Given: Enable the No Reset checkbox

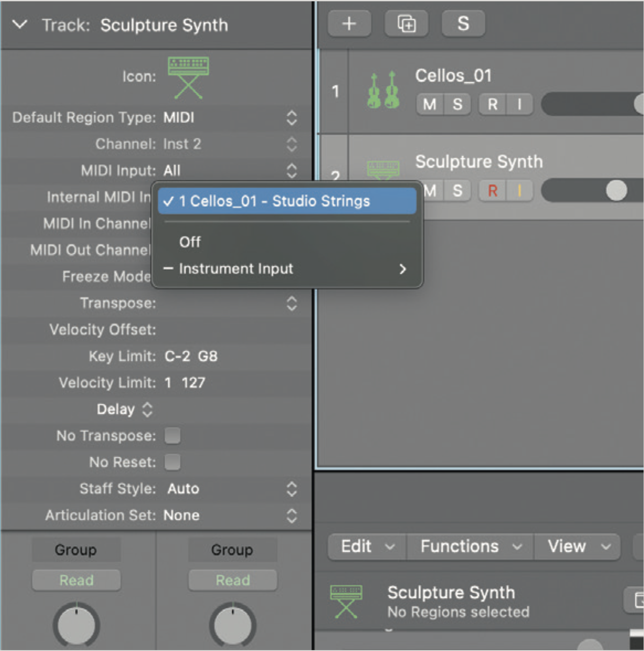Looking at the screenshot, I should pyautogui.click(x=172, y=462).
